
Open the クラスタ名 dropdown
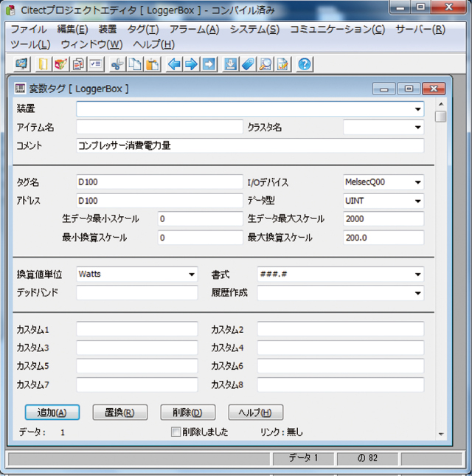click(x=417, y=127)
